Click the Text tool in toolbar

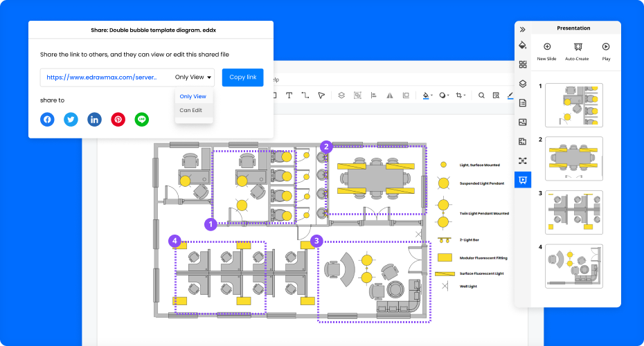[289, 95]
